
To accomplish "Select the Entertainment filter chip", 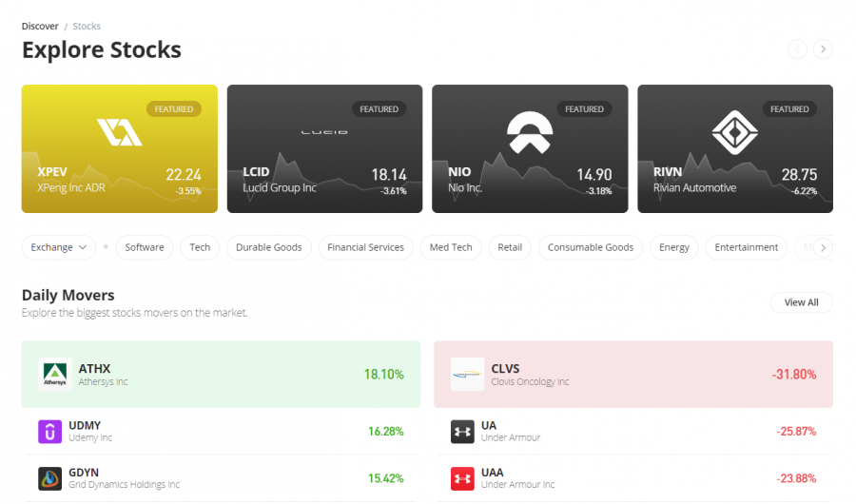I will click(747, 247).
